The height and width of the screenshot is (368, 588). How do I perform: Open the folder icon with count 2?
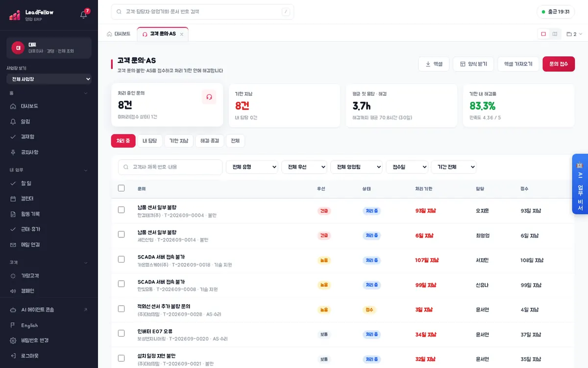click(574, 34)
